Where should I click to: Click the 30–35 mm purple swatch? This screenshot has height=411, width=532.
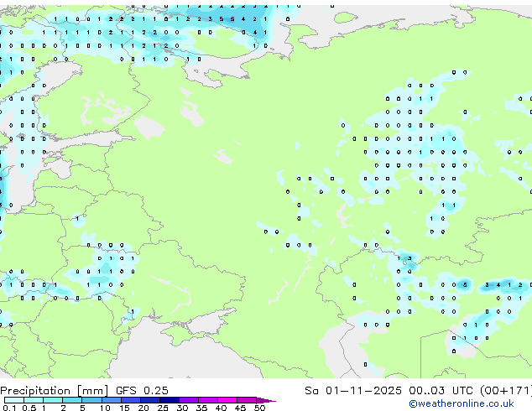(x=189, y=400)
